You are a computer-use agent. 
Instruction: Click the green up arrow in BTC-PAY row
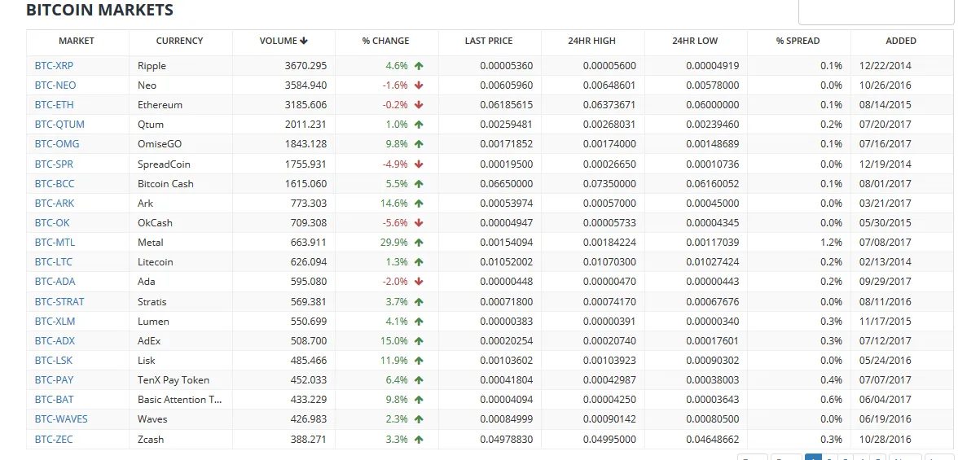tap(419, 380)
